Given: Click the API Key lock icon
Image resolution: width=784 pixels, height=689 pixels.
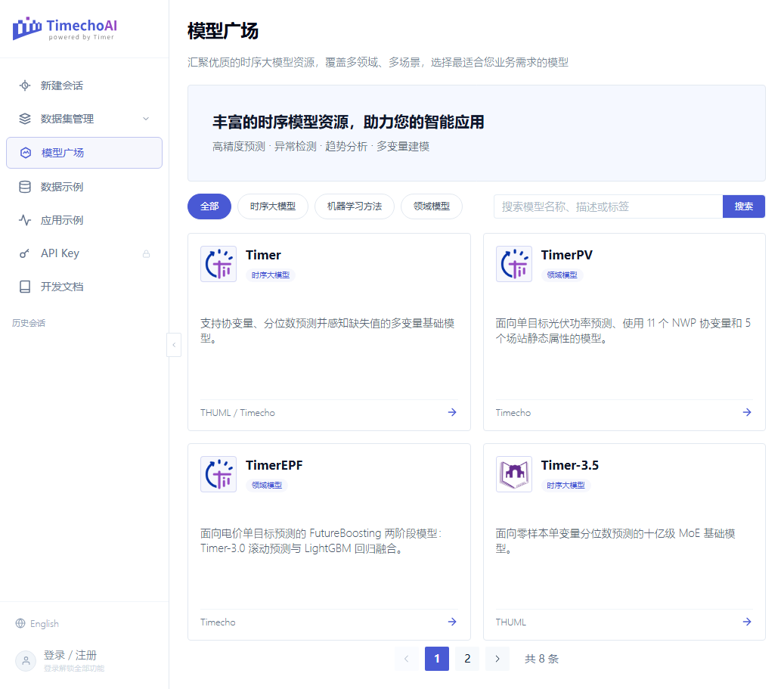Looking at the screenshot, I should click(146, 253).
